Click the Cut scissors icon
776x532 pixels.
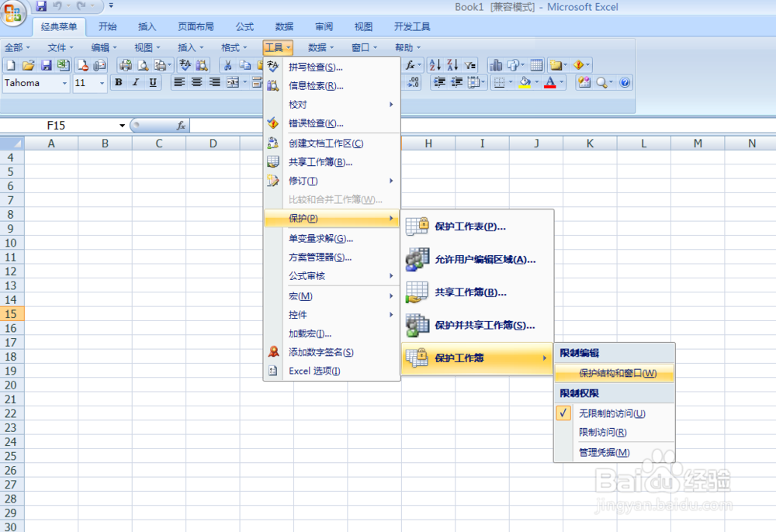[x=227, y=65]
